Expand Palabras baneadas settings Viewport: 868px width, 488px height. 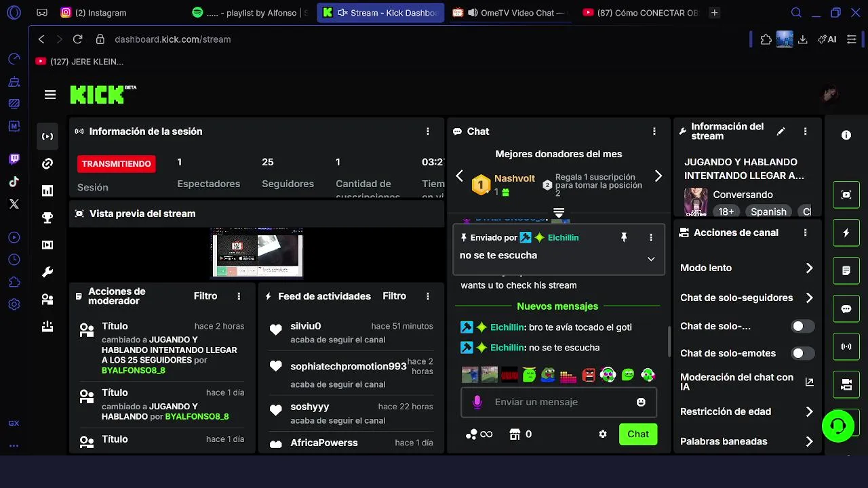click(x=809, y=441)
